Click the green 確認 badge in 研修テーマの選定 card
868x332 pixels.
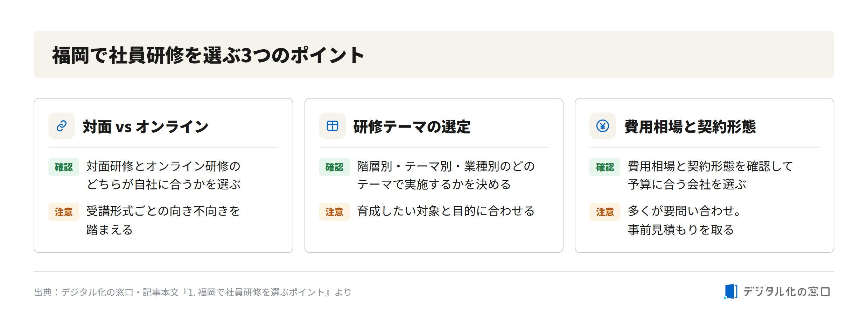(334, 167)
